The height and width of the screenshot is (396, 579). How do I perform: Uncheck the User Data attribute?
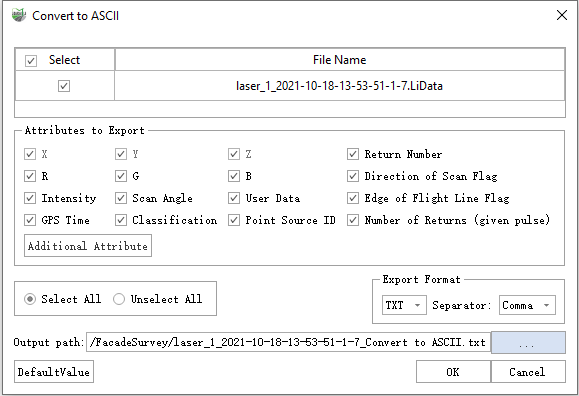[234, 198]
